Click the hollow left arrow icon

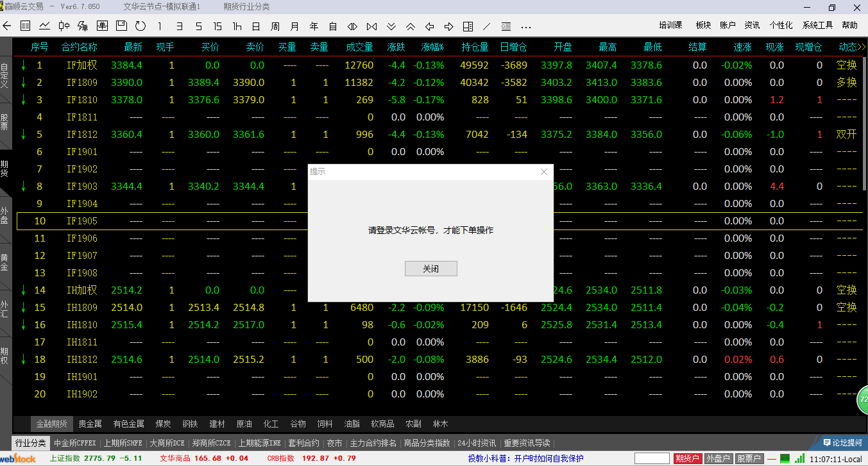[430, 26]
